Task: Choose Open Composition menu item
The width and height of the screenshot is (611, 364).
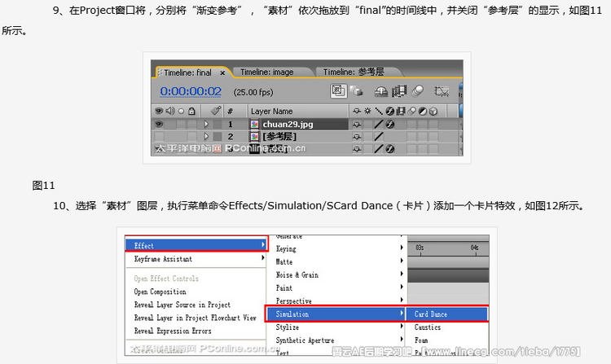Action: click(160, 292)
